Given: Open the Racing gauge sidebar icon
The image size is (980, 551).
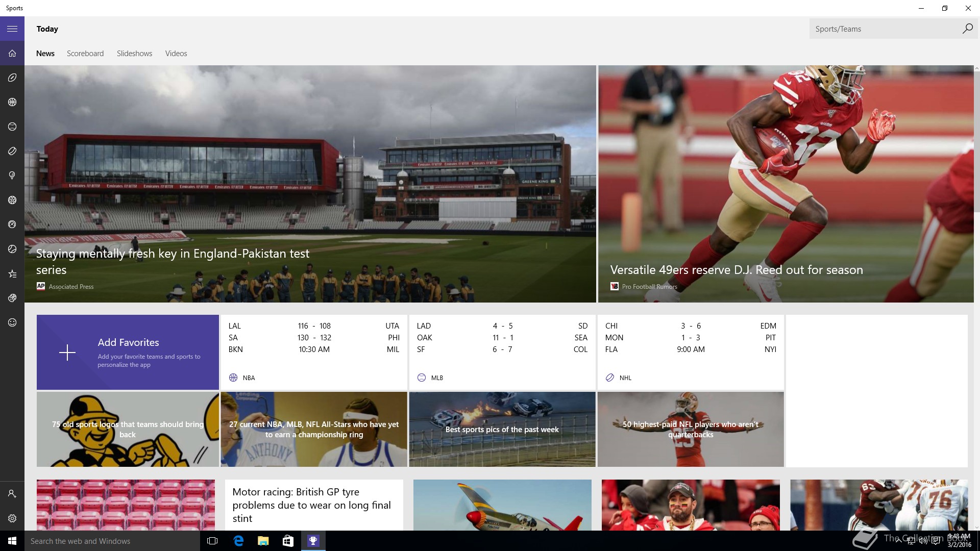Looking at the screenshot, I should 12,224.
